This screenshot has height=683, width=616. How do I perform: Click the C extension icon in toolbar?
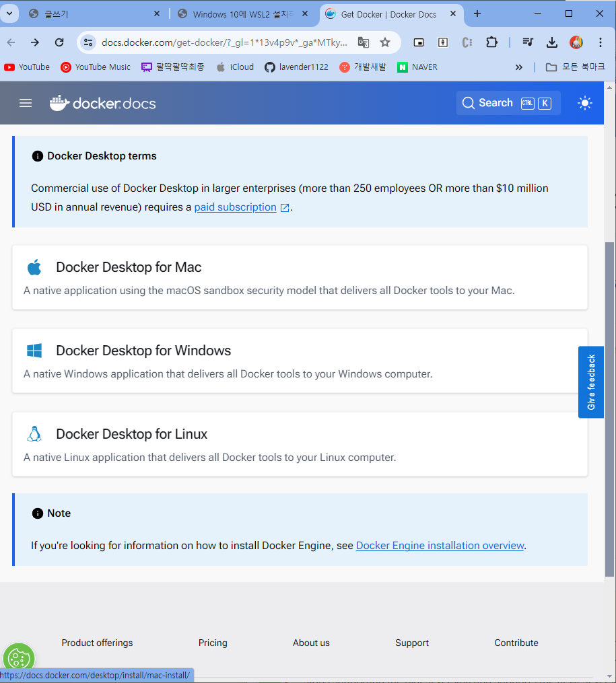click(467, 42)
